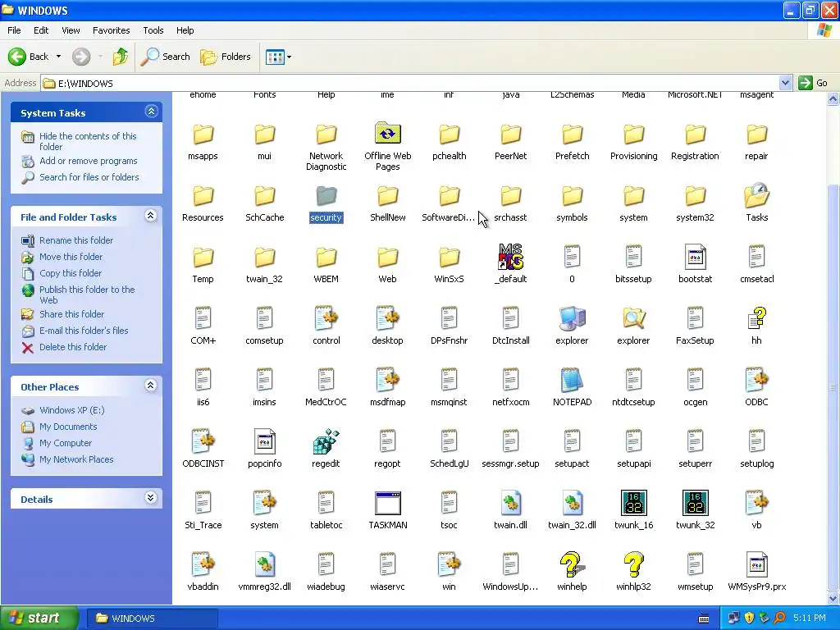Click the security shield tray icon
Image resolution: width=840 pixels, height=630 pixels.
click(749, 619)
